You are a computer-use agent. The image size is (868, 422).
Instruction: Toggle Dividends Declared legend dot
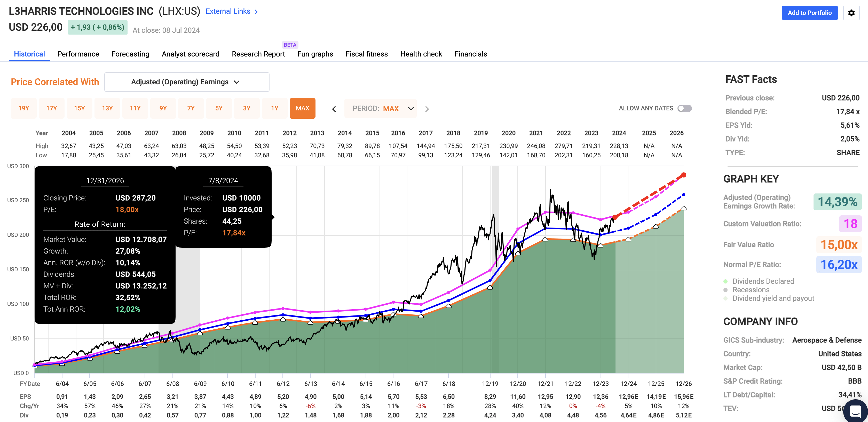(x=725, y=281)
